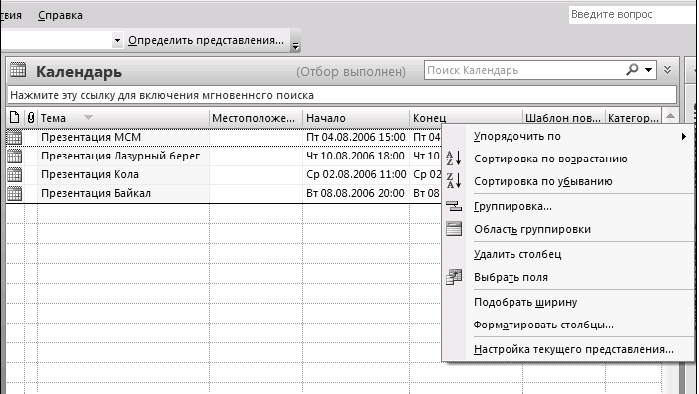
Task: Click the Выбрать поля icon
Action: click(454, 277)
